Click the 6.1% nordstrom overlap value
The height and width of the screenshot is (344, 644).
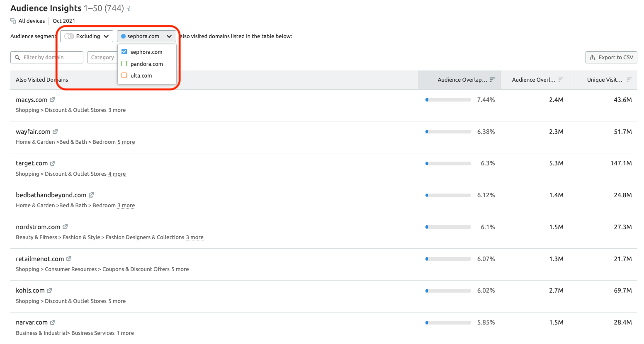tap(488, 227)
